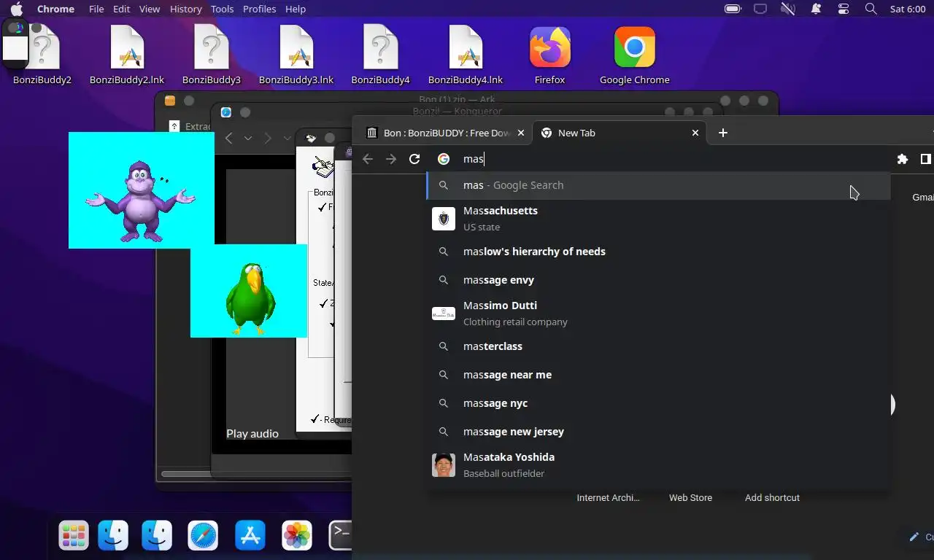Open the Spotlight search magnifier icon
The height and width of the screenshot is (560, 934).
coord(871,9)
